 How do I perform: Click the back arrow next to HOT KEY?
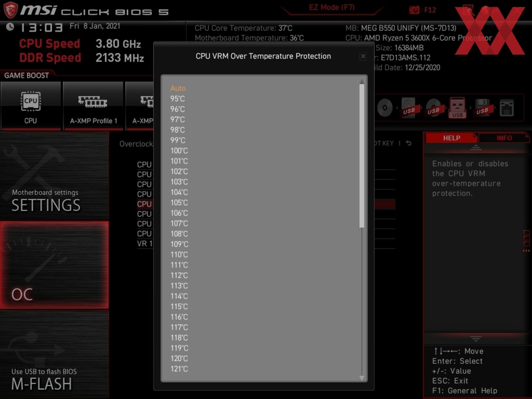409,143
